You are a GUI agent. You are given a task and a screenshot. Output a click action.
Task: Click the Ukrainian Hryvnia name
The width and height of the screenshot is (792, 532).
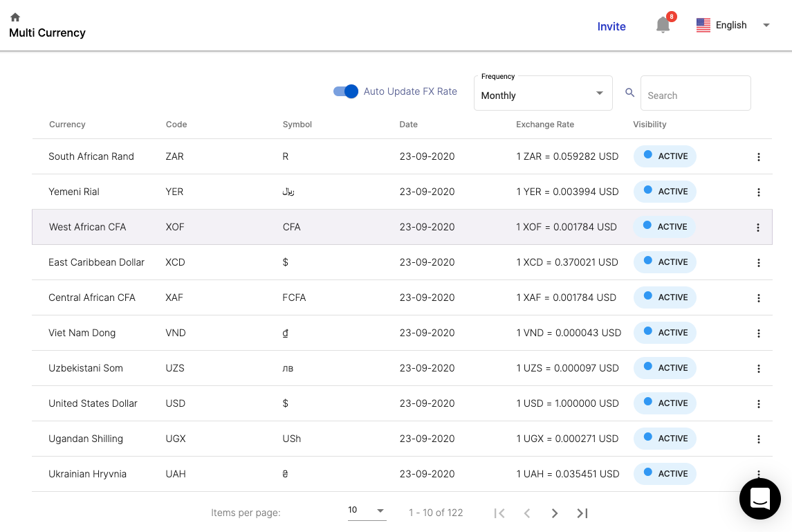[x=87, y=475]
